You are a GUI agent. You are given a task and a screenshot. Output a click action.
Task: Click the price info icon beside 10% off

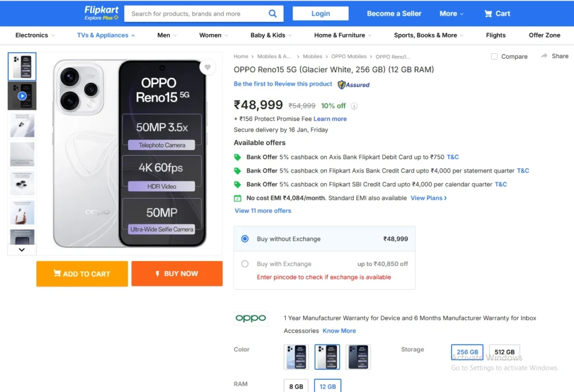[x=354, y=106]
